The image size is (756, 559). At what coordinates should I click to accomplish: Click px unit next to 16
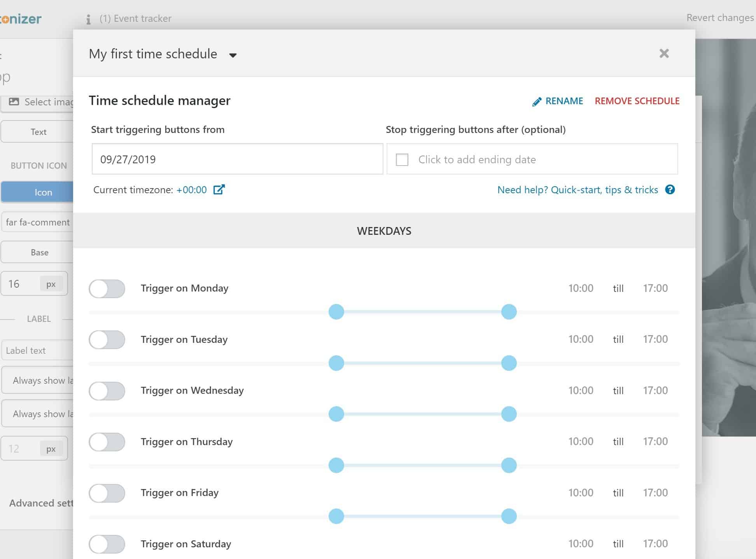(x=51, y=284)
